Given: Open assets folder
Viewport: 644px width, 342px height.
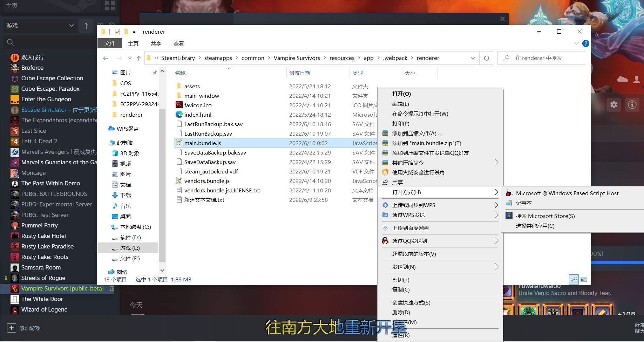Looking at the screenshot, I should [x=192, y=86].
